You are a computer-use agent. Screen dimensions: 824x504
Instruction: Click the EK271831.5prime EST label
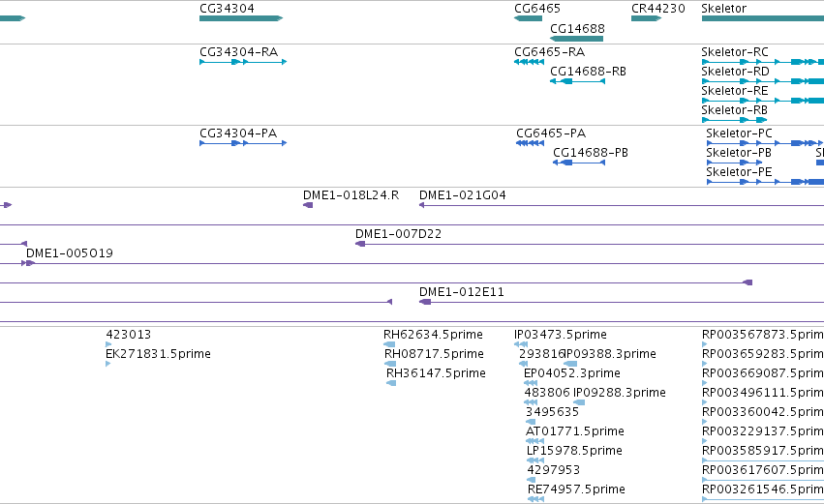158,354
